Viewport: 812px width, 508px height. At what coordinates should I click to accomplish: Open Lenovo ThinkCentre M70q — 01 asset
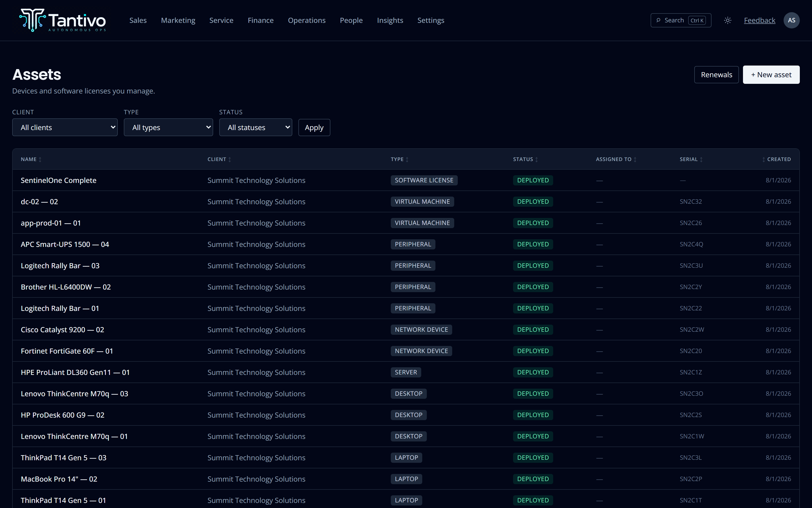point(74,436)
